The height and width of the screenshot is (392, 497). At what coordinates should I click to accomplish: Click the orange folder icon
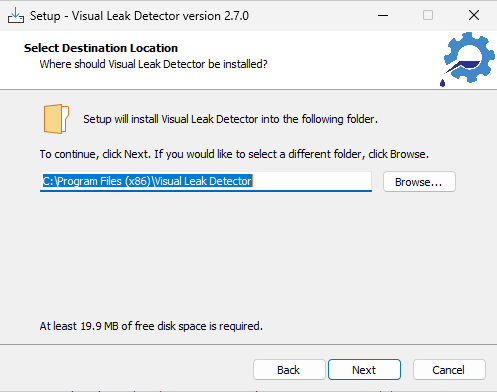click(x=56, y=119)
